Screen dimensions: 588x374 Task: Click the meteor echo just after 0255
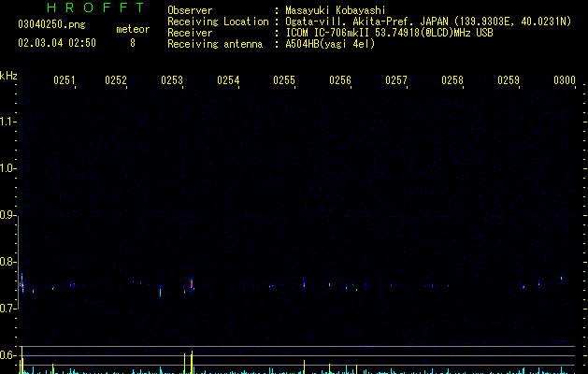click(304, 283)
